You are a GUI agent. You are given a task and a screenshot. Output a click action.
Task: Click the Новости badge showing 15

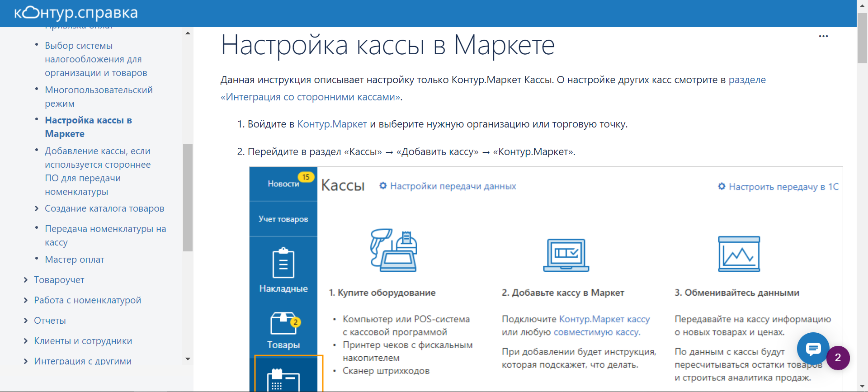[306, 177]
